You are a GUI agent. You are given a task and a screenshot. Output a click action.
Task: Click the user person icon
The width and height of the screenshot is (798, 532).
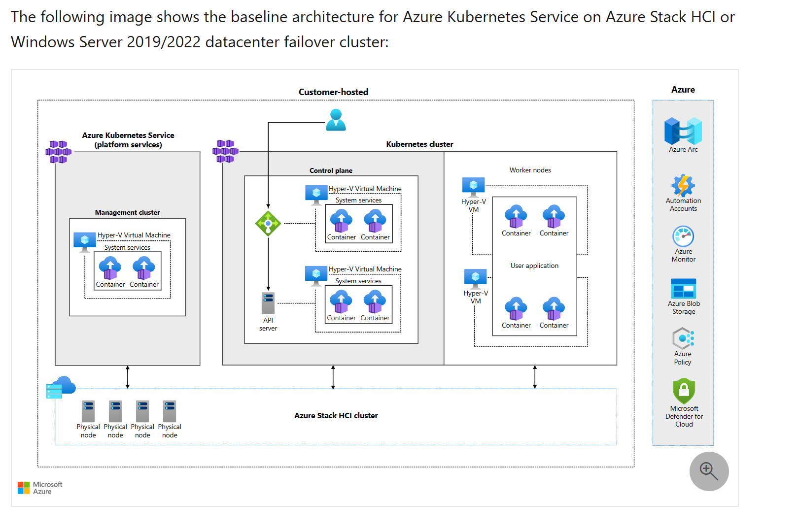[x=336, y=120]
